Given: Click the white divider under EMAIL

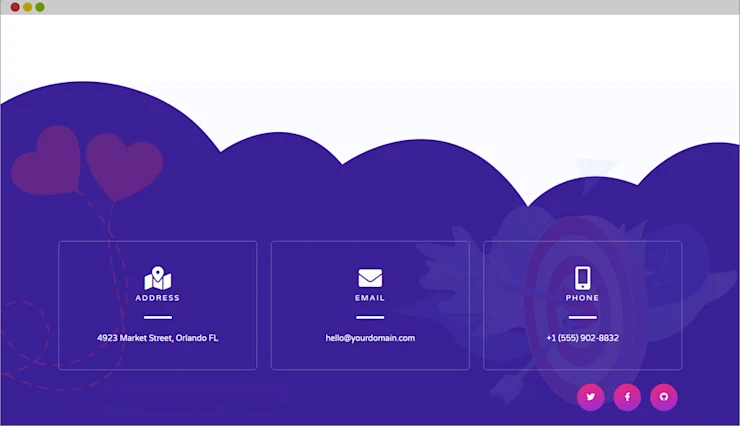Looking at the screenshot, I should 370,317.
